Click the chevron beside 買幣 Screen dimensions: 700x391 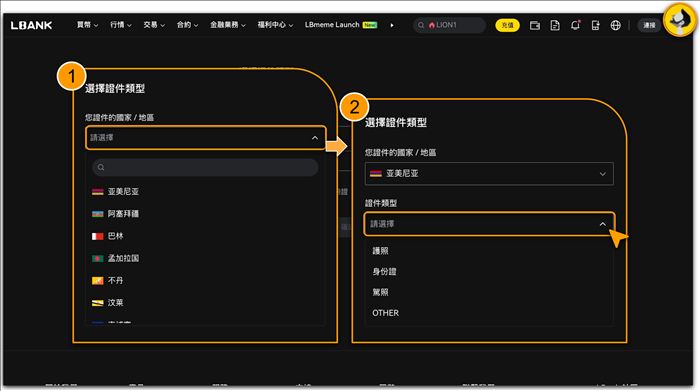96,26
